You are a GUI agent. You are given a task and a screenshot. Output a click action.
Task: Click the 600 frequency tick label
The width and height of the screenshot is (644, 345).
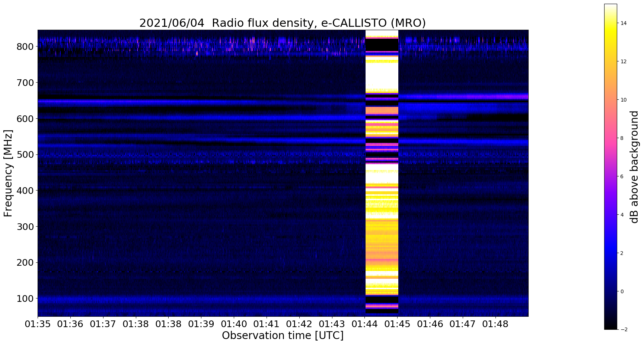(x=25, y=119)
